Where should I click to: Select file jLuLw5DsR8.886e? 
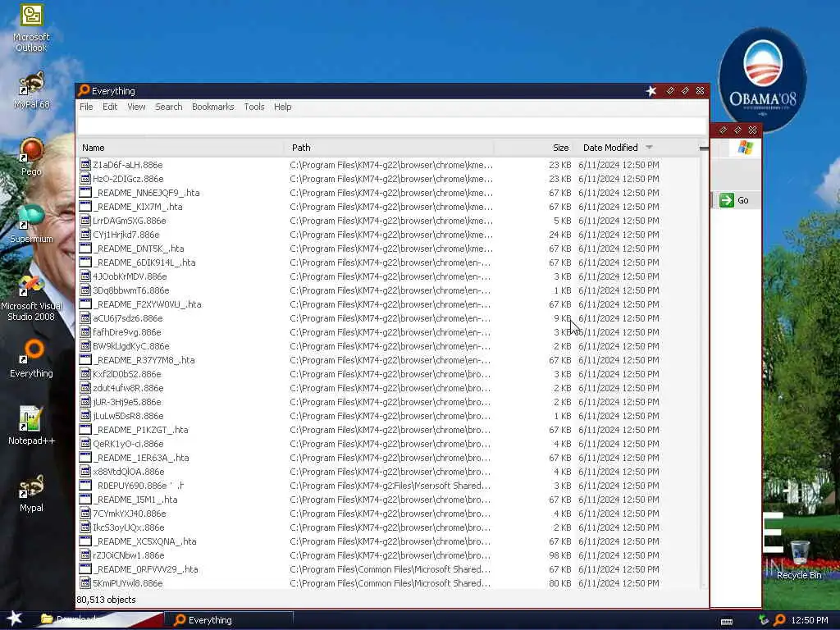click(x=128, y=415)
